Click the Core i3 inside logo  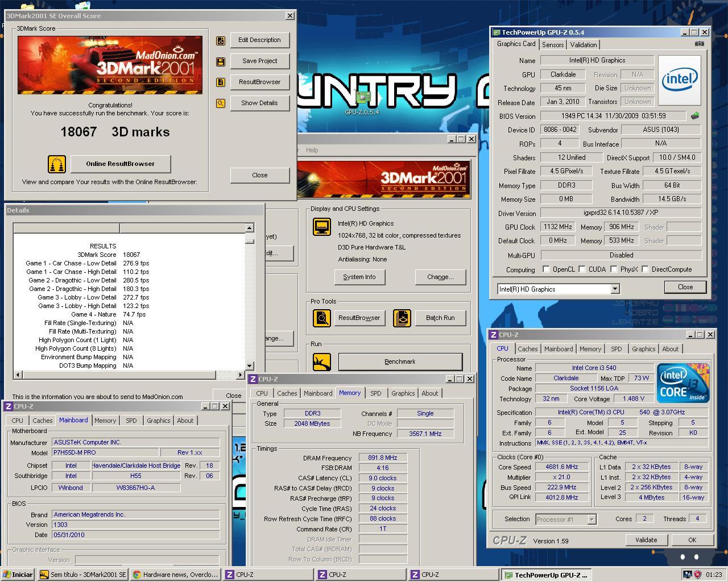coord(683,383)
